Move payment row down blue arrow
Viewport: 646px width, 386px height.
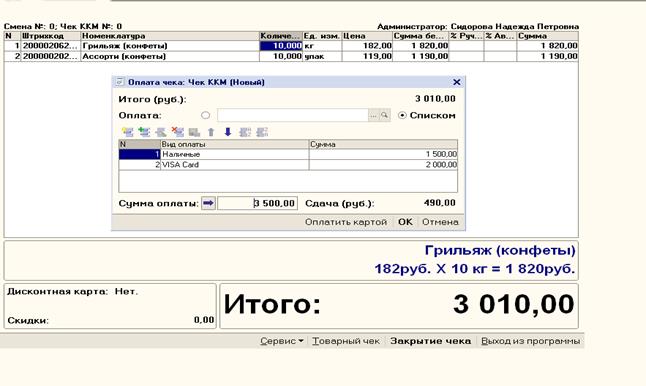point(228,132)
